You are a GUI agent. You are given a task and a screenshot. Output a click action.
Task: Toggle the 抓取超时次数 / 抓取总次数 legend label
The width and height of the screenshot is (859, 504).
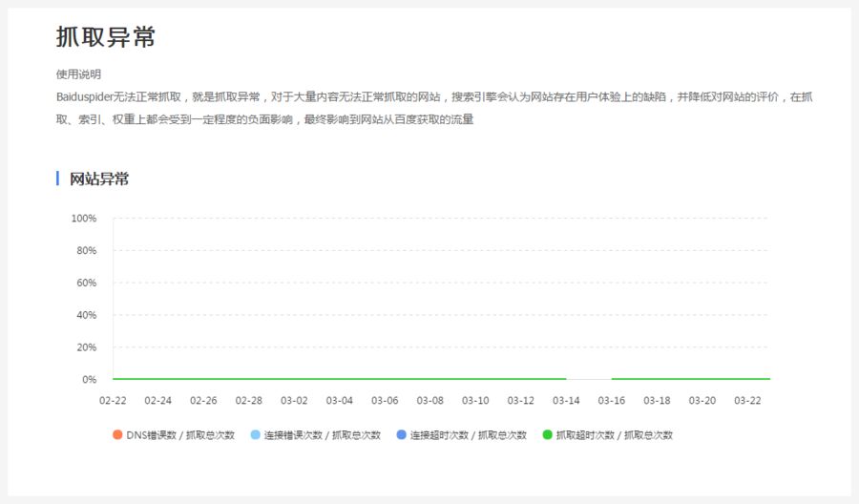pos(614,435)
